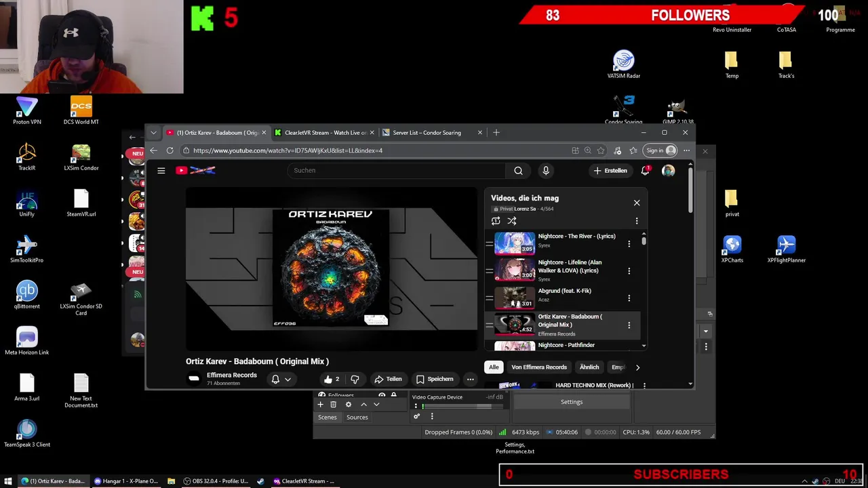Image resolution: width=868 pixels, height=488 pixels.
Task: Click the OBS Settings button
Action: point(572,402)
